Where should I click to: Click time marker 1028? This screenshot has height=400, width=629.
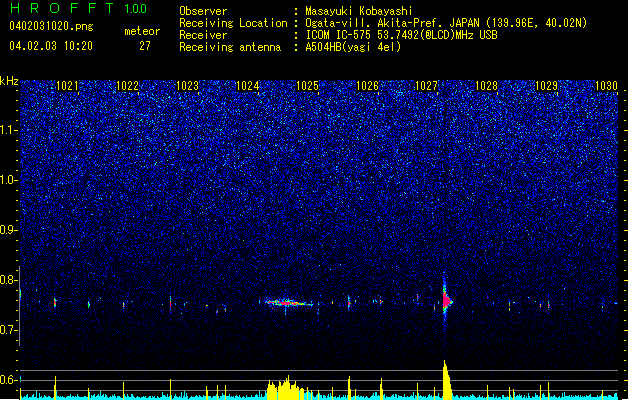487,86
